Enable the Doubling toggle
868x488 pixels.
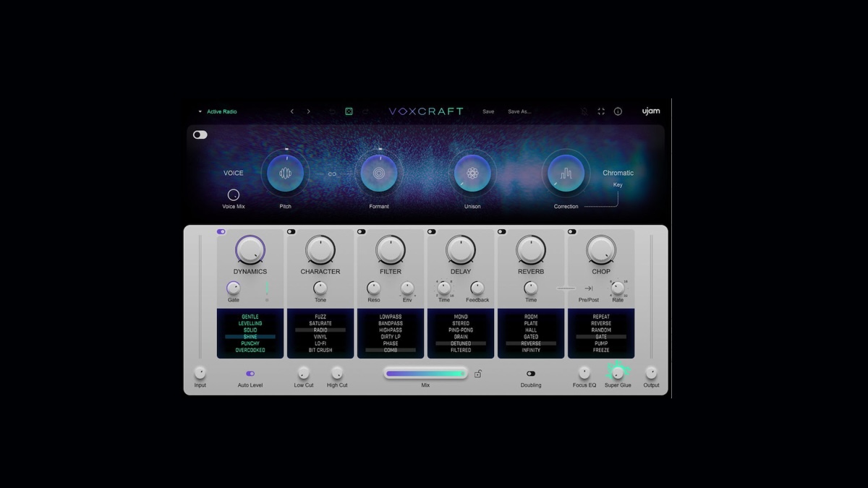pyautogui.click(x=531, y=374)
